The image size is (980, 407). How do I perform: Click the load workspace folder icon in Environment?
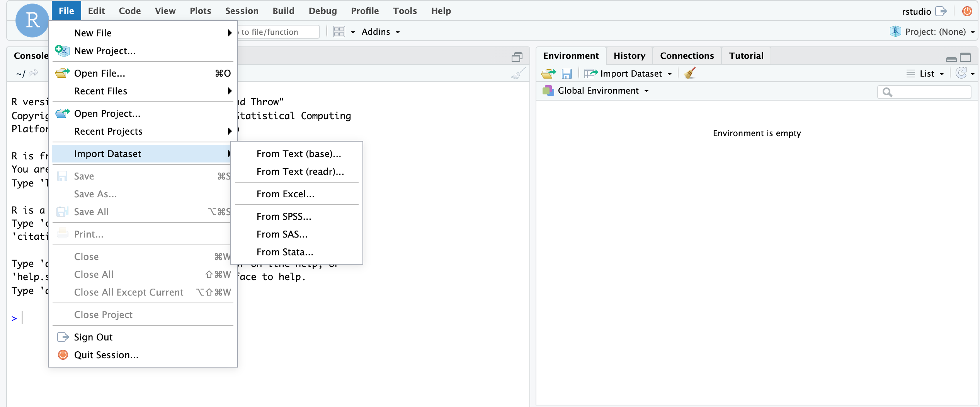548,74
